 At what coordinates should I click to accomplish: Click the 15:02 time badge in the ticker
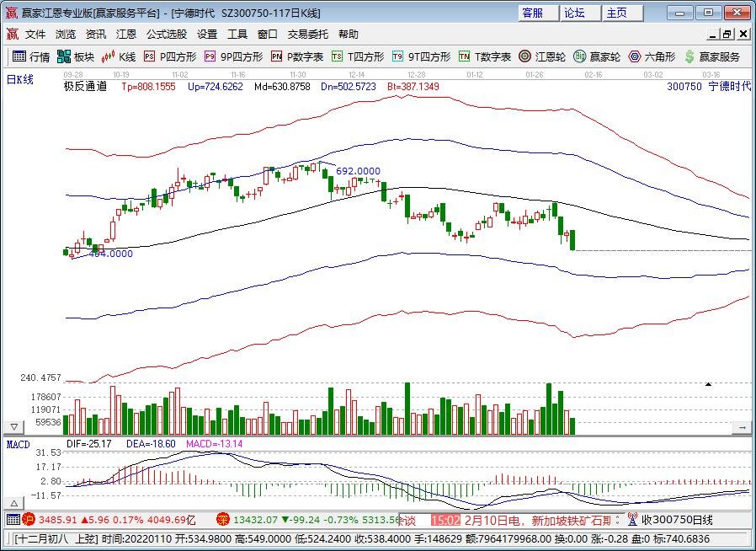coord(445,520)
